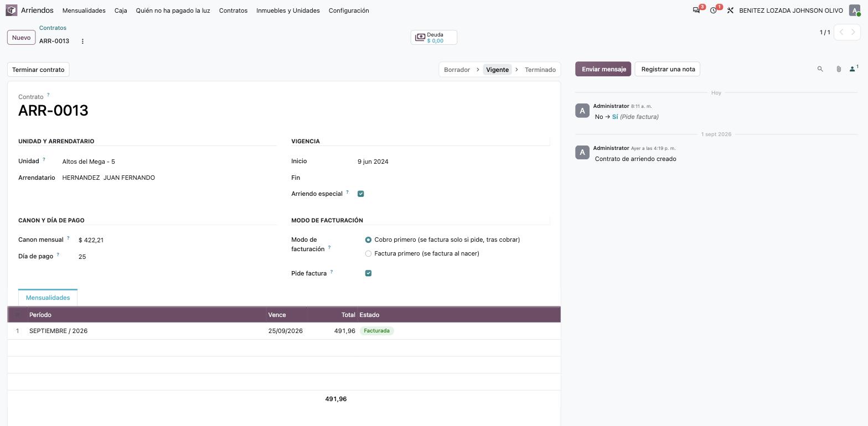Open the Inmuebles y Unidades menu
The height and width of the screenshot is (426, 868).
point(288,11)
